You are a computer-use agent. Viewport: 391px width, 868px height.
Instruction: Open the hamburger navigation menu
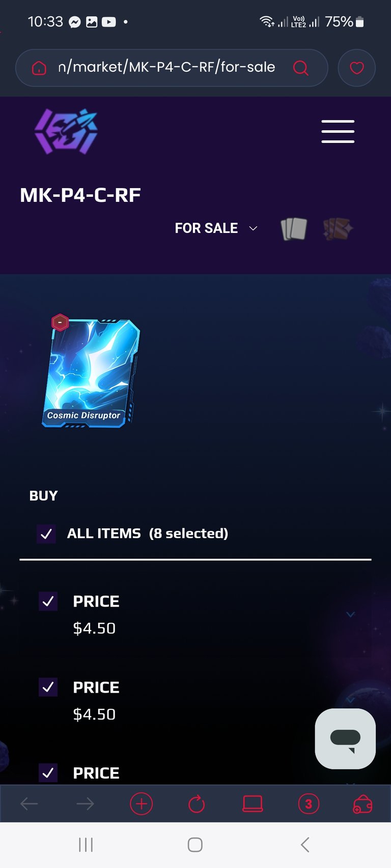(338, 132)
